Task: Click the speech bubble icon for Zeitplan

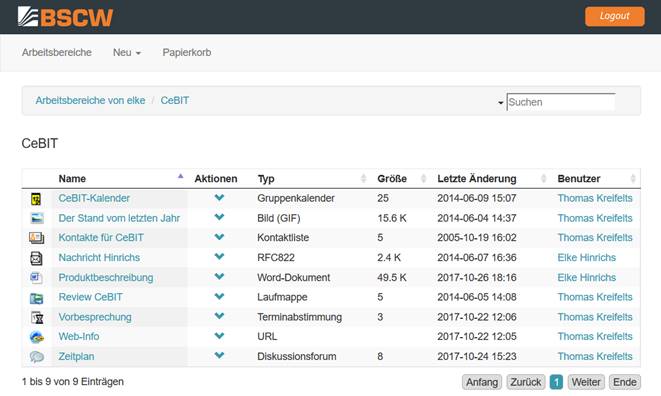Action: click(37, 357)
